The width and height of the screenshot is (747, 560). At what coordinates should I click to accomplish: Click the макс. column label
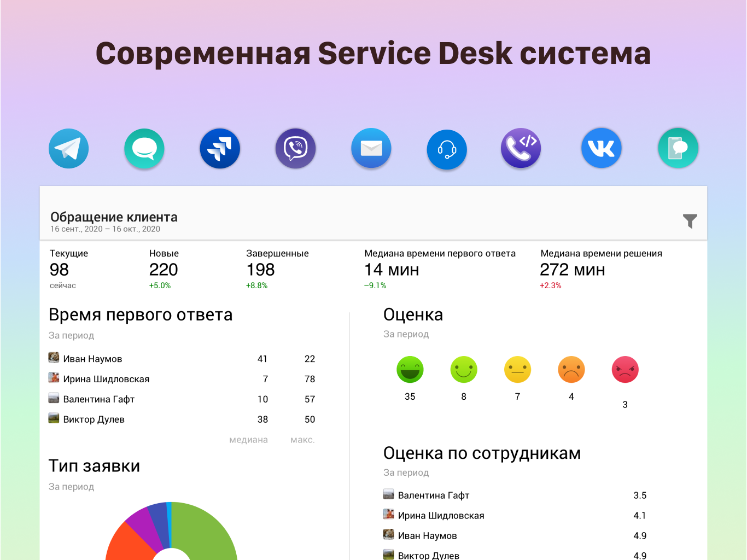302,440
